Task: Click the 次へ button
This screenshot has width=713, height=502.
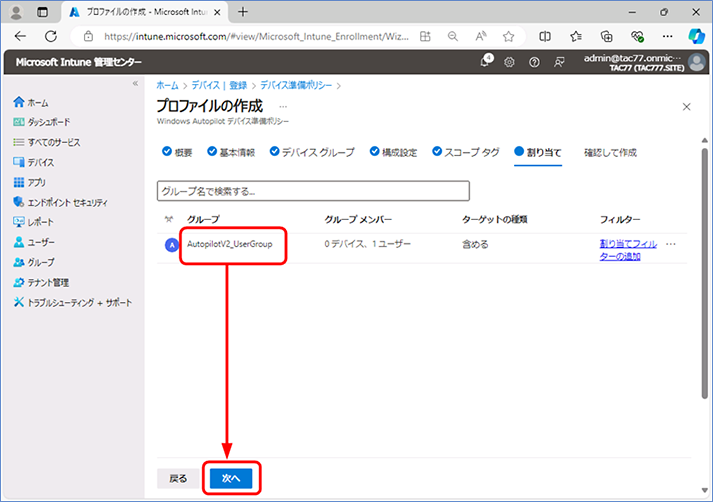Action: pos(231,478)
